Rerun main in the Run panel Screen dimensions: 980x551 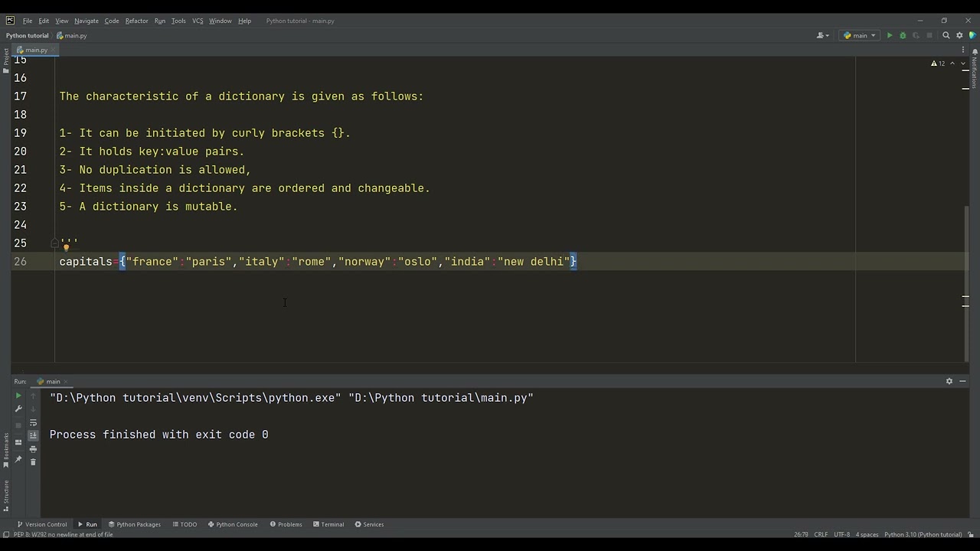pyautogui.click(x=18, y=396)
